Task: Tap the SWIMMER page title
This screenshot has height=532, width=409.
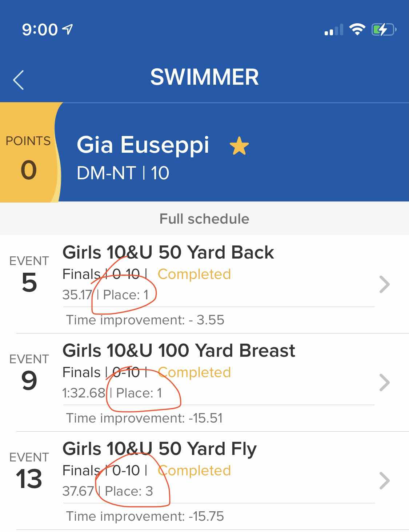Action: (x=204, y=77)
